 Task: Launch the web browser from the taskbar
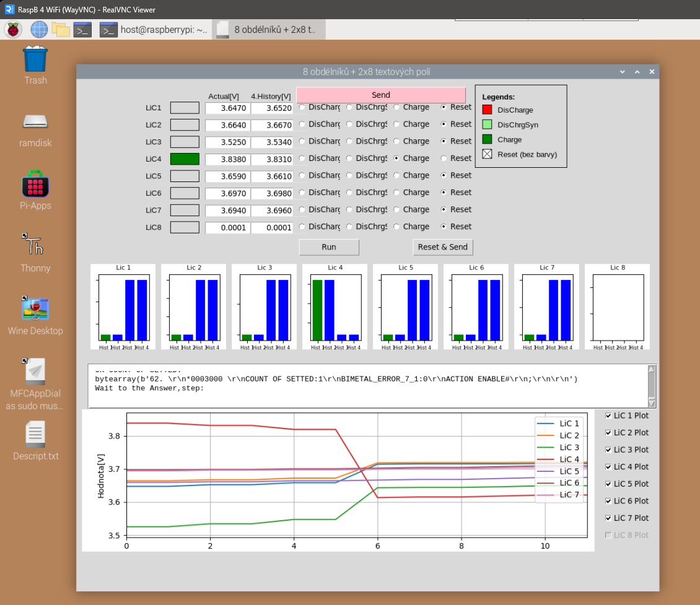[x=38, y=29]
